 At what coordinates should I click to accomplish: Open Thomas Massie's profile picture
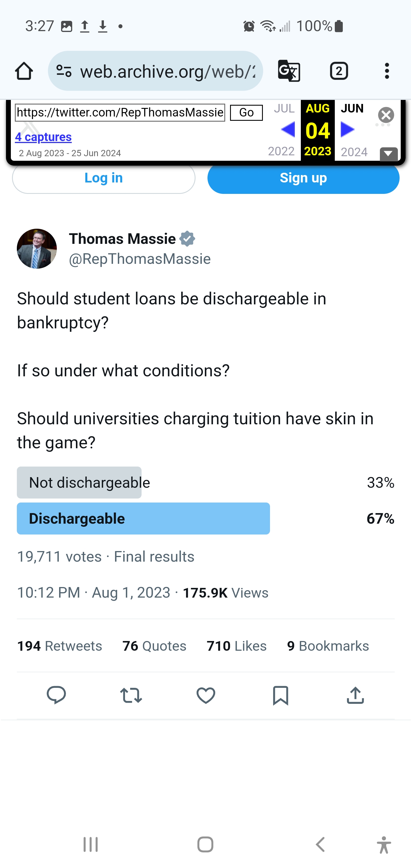click(x=37, y=249)
